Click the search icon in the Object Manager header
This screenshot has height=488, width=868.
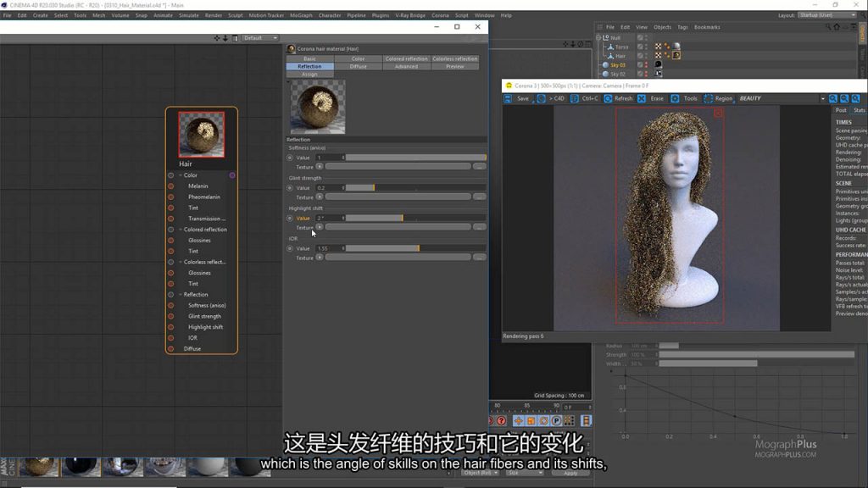click(x=828, y=26)
